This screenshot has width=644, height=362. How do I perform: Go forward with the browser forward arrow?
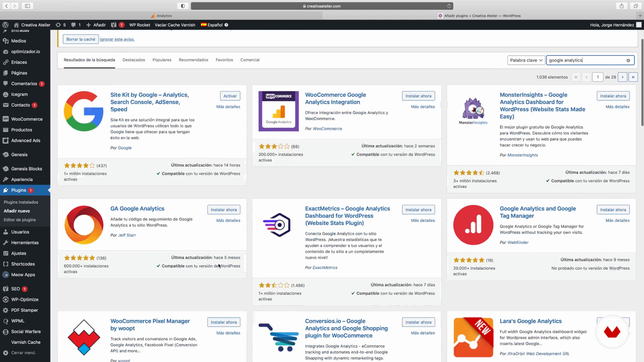(15, 6)
